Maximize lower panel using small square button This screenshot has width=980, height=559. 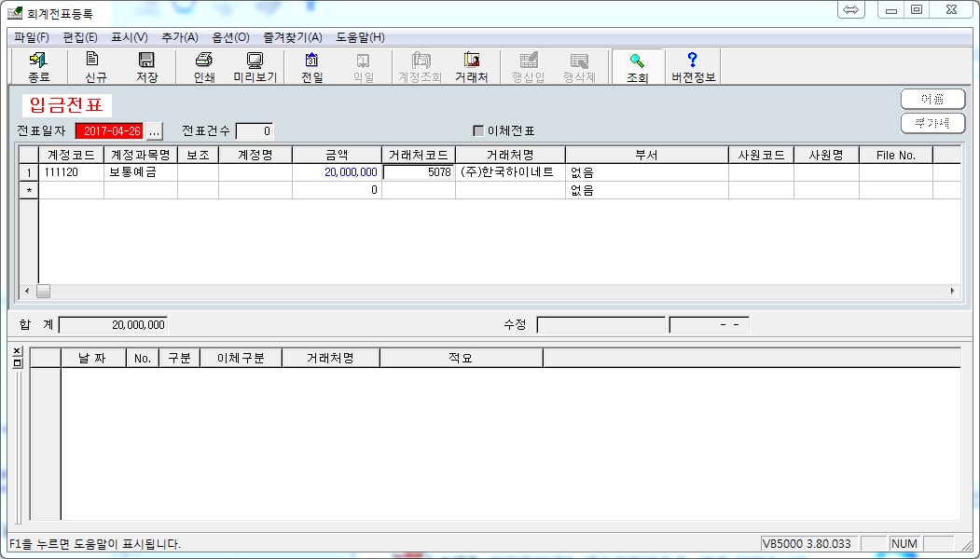[x=17, y=363]
